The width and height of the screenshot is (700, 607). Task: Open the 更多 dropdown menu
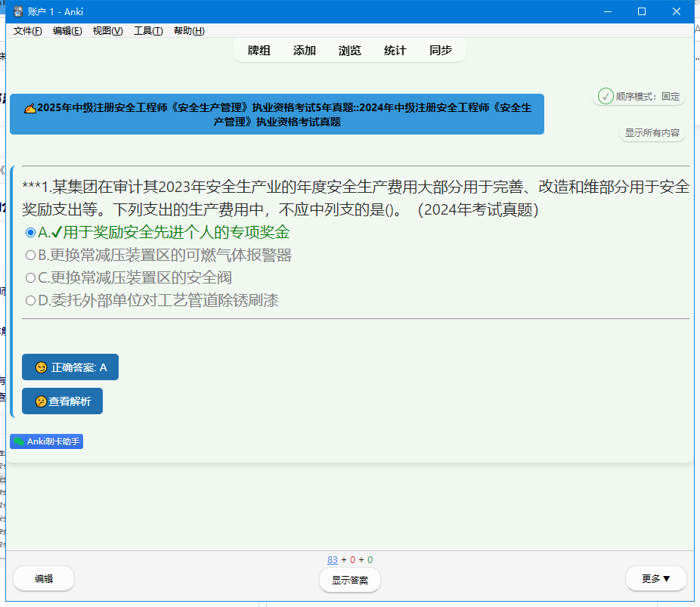656,578
